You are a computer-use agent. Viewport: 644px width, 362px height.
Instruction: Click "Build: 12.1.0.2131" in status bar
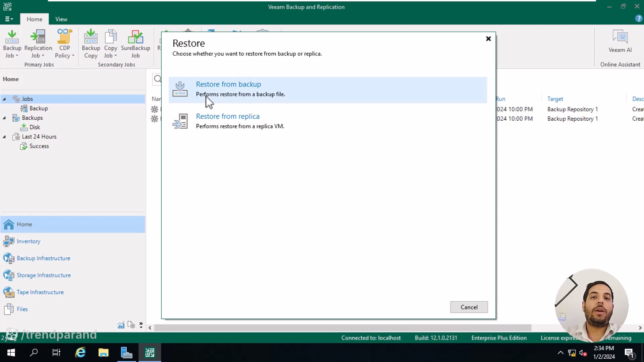pos(436,338)
